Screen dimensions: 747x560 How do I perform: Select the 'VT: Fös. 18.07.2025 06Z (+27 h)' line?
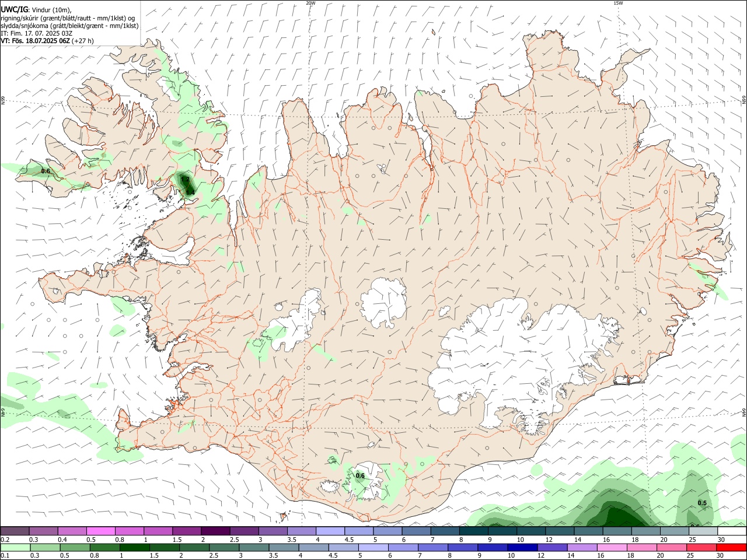click(47, 41)
